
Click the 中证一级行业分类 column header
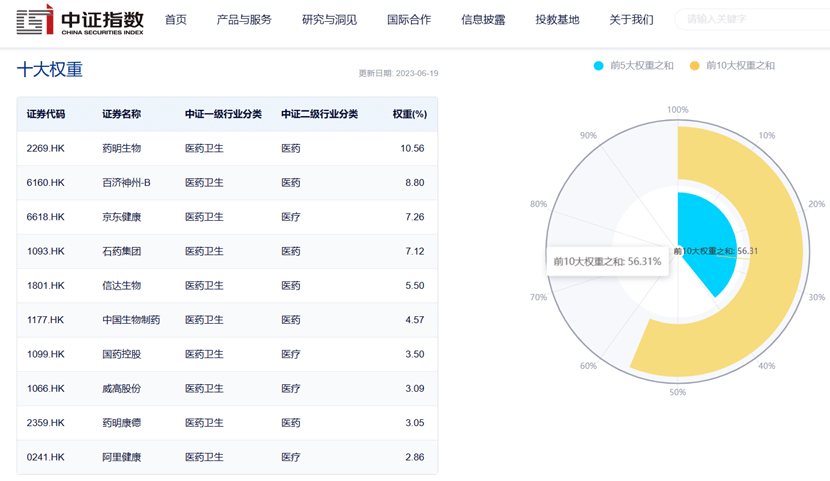click(223, 114)
